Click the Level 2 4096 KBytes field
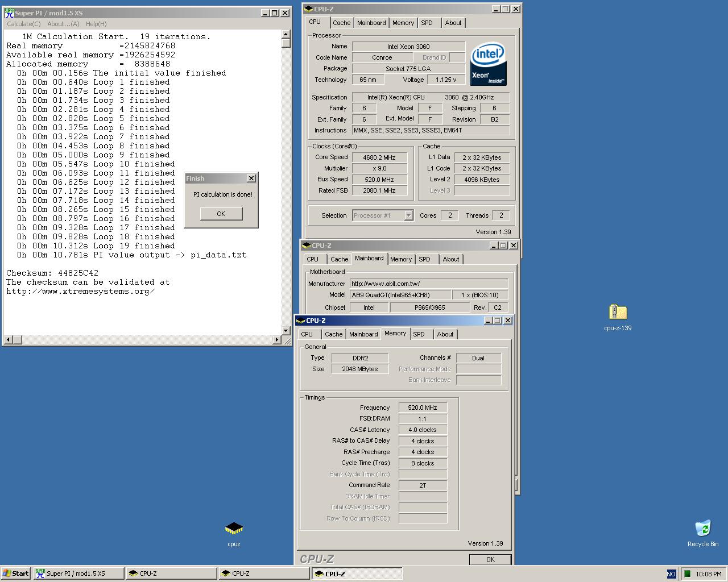The image size is (728, 582). [x=482, y=180]
